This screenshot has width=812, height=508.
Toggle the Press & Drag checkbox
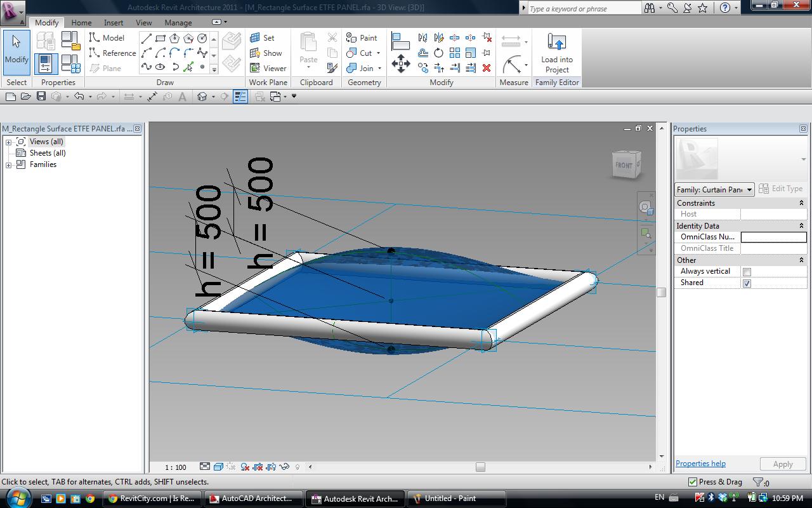[x=693, y=482]
